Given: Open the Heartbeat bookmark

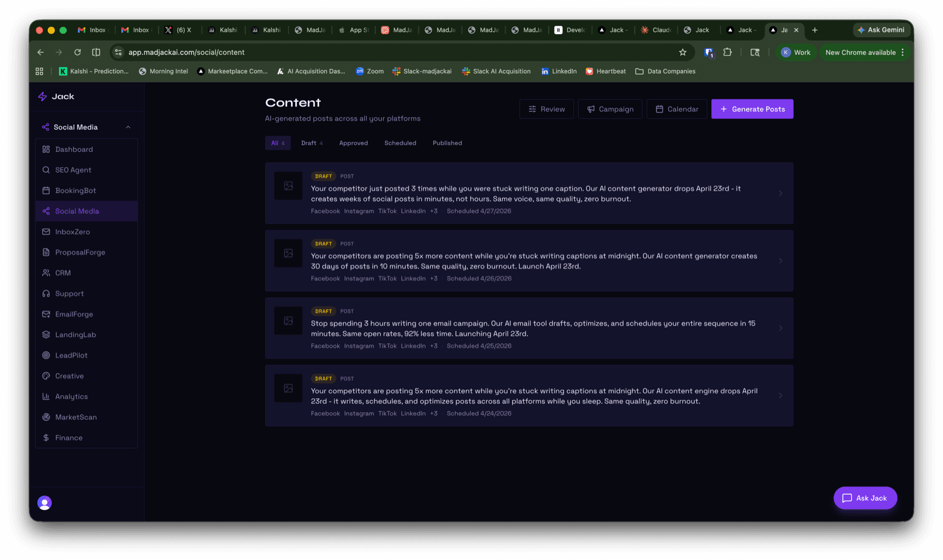Looking at the screenshot, I should 605,71.
